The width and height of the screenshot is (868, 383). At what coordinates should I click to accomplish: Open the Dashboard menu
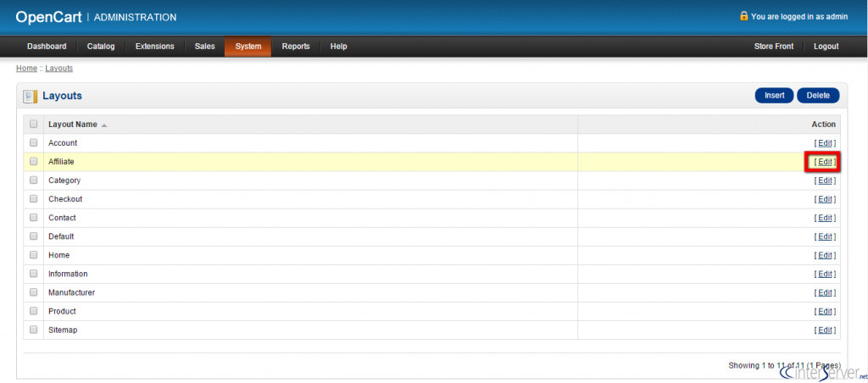(47, 47)
